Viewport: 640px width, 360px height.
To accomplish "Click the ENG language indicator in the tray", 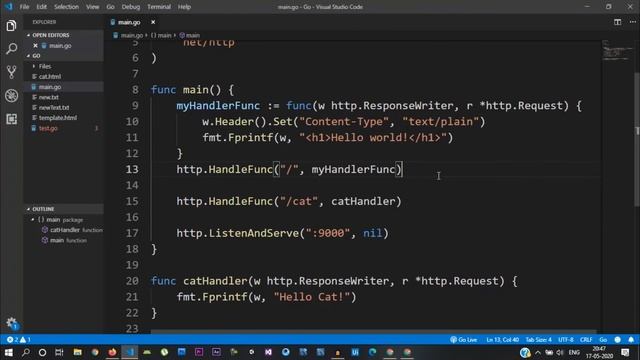I will [x=574, y=352].
